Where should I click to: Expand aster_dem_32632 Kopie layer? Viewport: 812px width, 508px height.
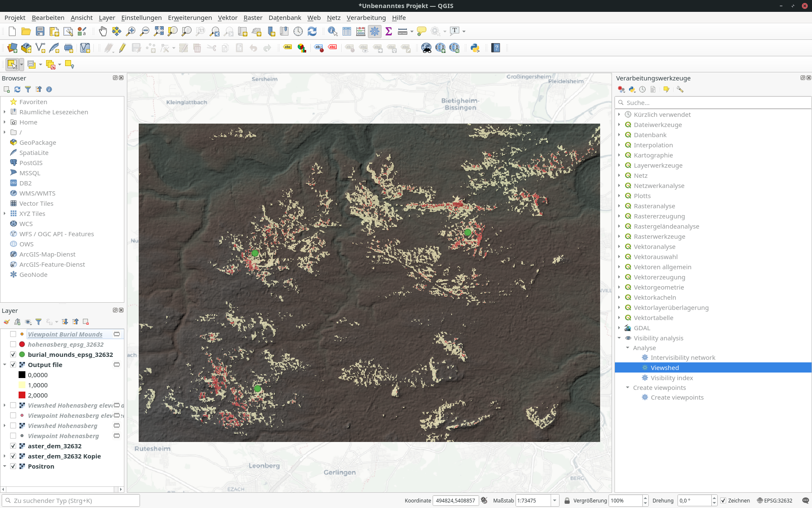[x=5, y=456]
